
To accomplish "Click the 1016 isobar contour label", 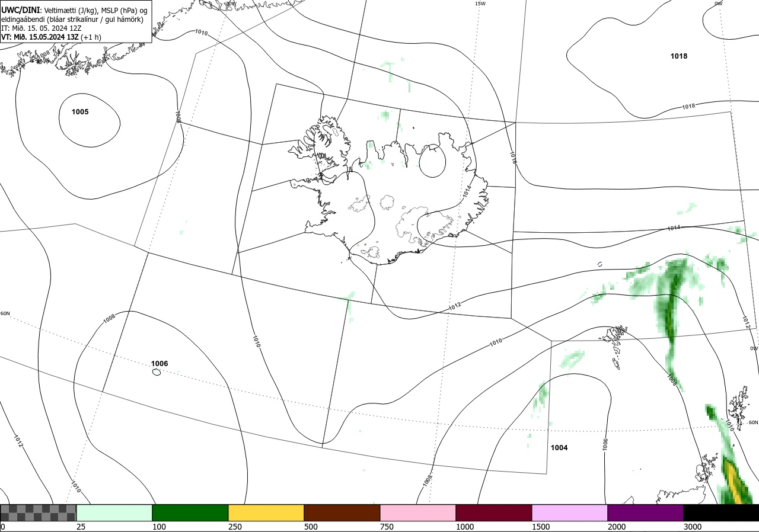I will point(513,158).
